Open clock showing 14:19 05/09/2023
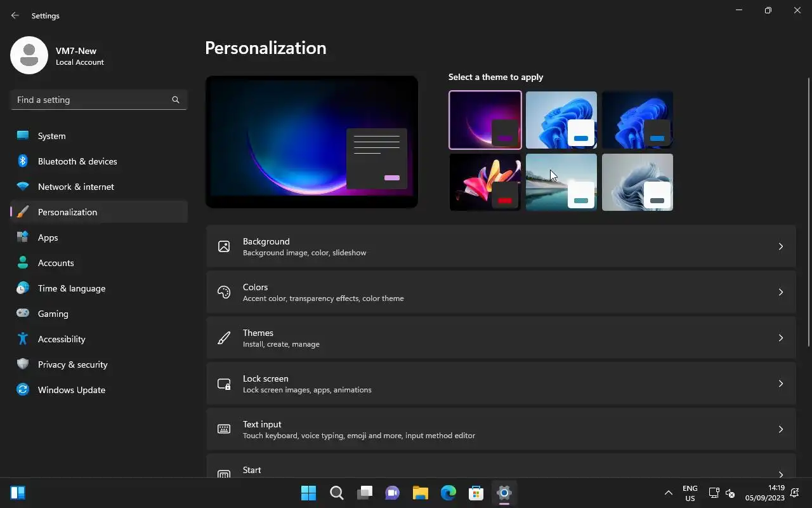This screenshot has width=812, height=508. click(x=765, y=493)
